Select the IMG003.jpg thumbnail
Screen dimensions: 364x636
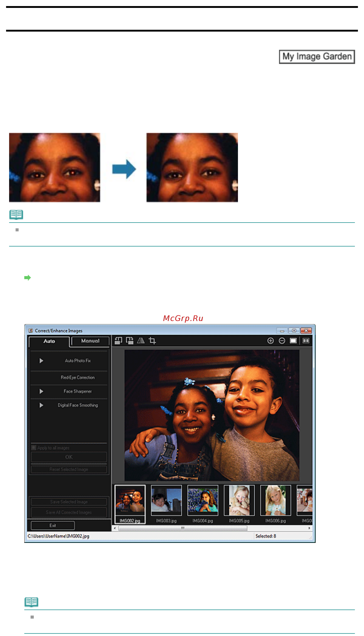pos(166,500)
